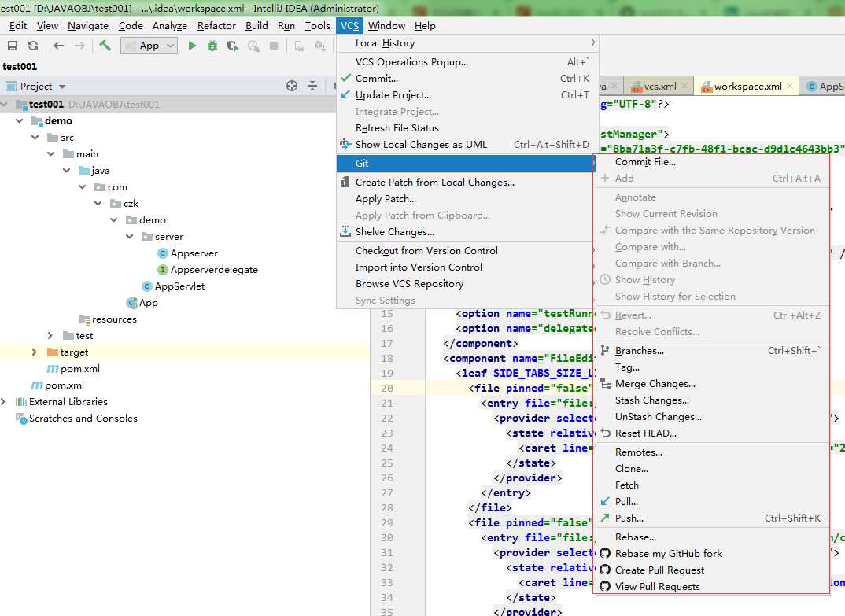This screenshot has height=616, width=845.
Task: Select Shelve Changes... entry
Action: click(x=467, y=232)
